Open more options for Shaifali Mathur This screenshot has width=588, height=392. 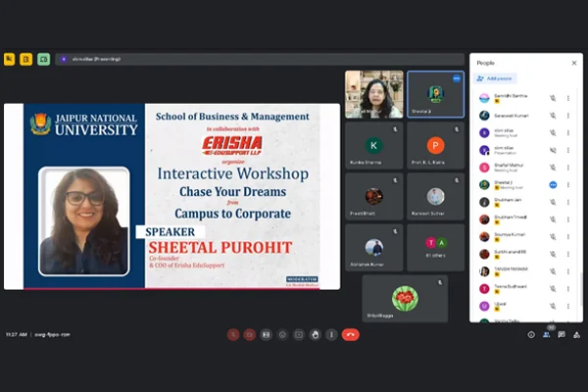(x=568, y=168)
